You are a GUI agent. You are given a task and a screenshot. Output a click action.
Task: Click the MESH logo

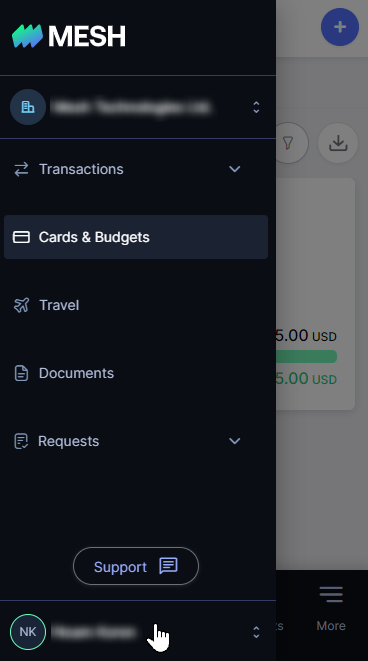[69, 36]
